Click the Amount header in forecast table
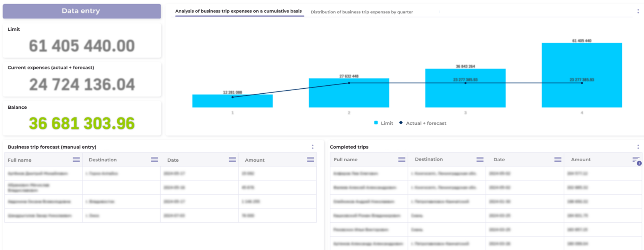The image size is (644, 250). click(255, 160)
